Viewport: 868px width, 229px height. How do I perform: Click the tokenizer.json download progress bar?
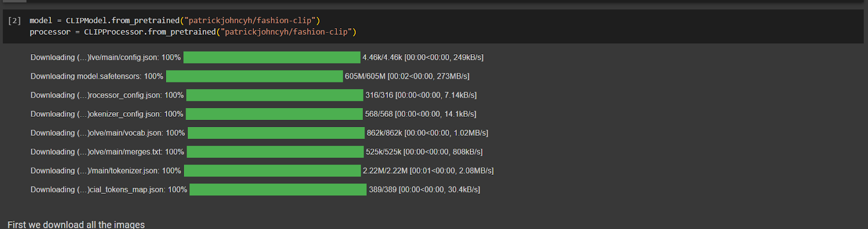pyautogui.click(x=272, y=171)
